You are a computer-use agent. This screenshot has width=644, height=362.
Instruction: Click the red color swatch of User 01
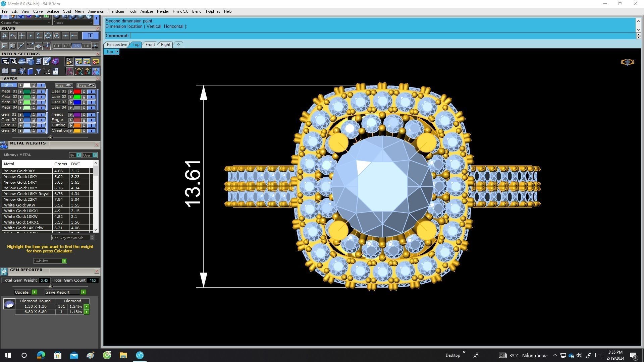pos(77,91)
